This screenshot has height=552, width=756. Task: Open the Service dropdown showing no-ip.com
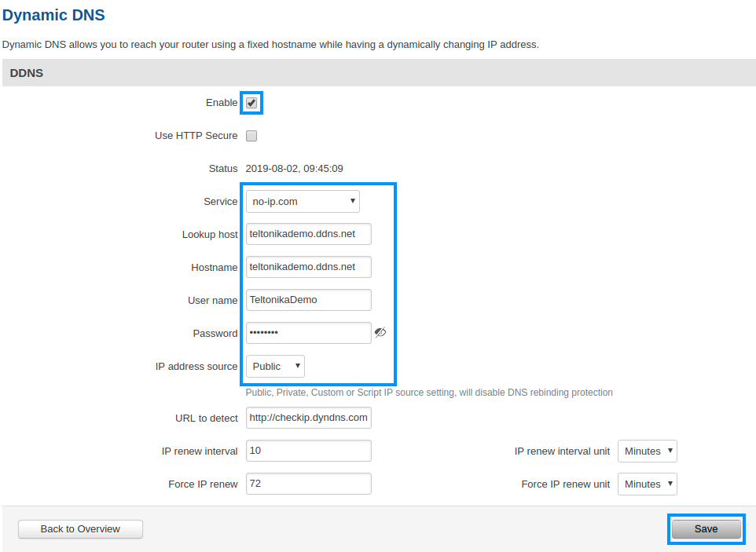(303, 202)
